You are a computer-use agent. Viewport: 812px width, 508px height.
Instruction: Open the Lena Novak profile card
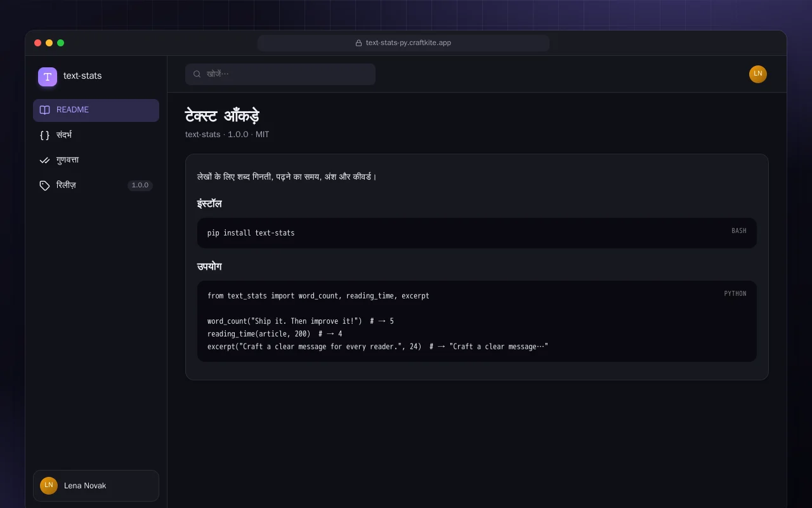coord(96,486)
